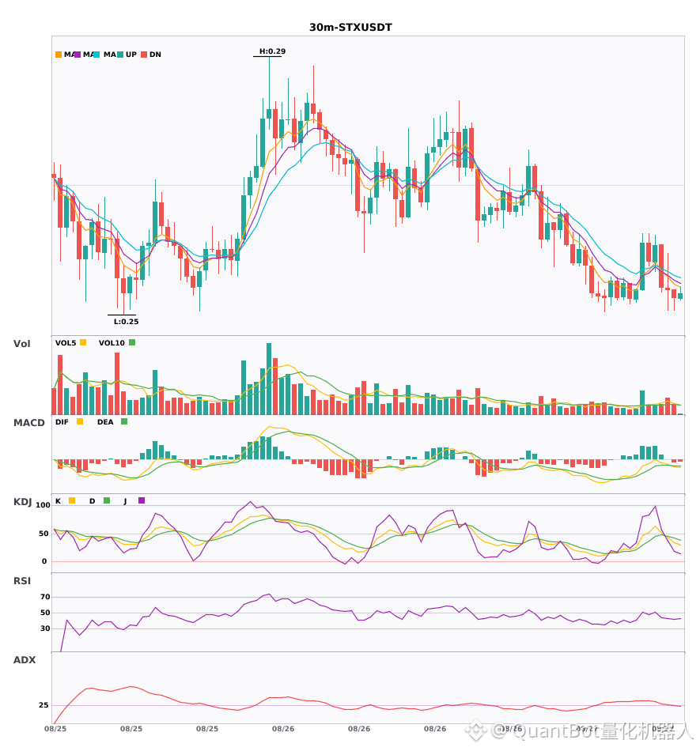Click the candle wick above L:0.25
This screenshot has width=700, height=751.
(123, 304)
